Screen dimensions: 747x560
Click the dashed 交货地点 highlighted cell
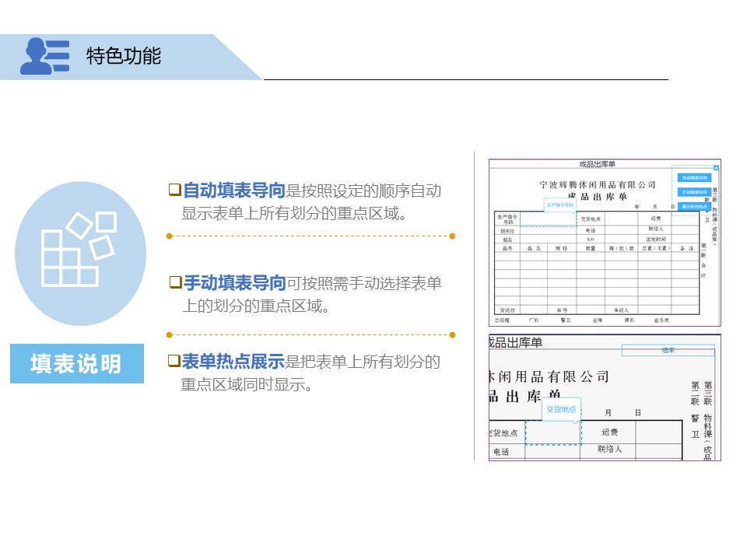(552, 432)
